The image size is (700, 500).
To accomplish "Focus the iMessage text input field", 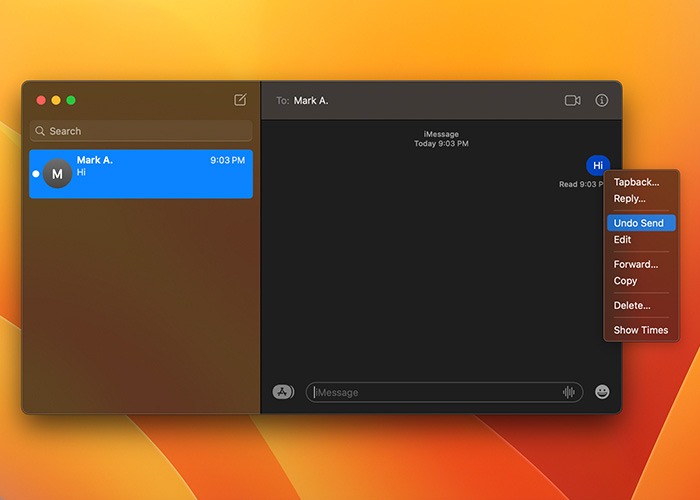I will pyautogui.click(x=444, y=392).
